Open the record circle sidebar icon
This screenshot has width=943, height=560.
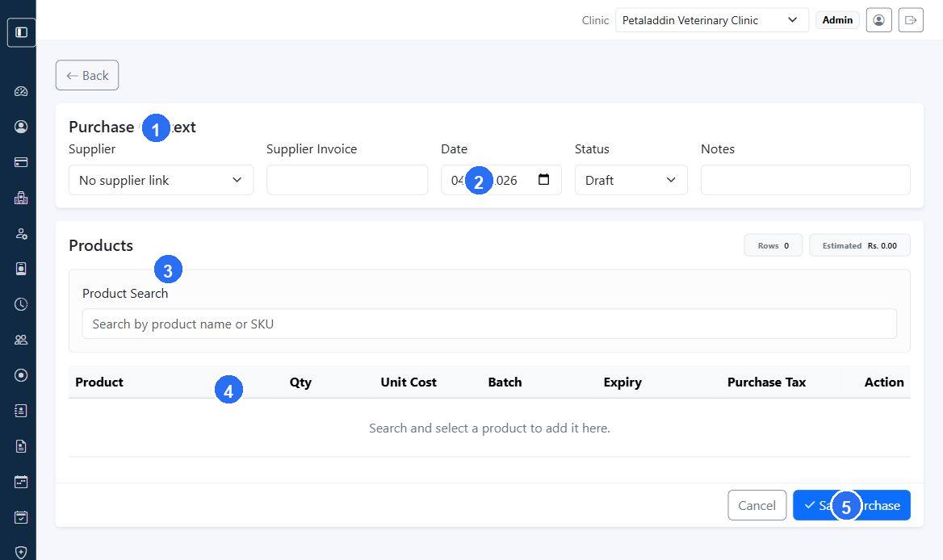point(21,375)
